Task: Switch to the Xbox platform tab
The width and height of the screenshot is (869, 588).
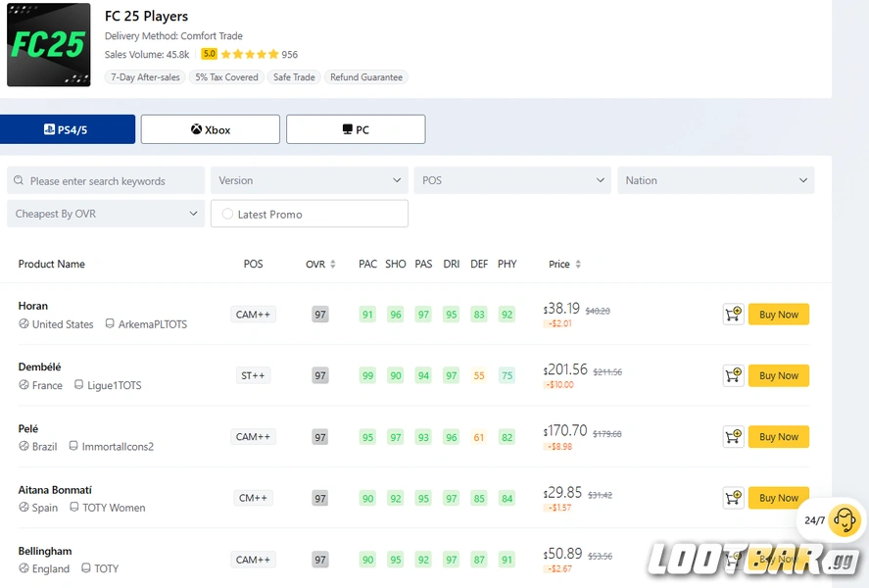Action: (x=211, y=129)
